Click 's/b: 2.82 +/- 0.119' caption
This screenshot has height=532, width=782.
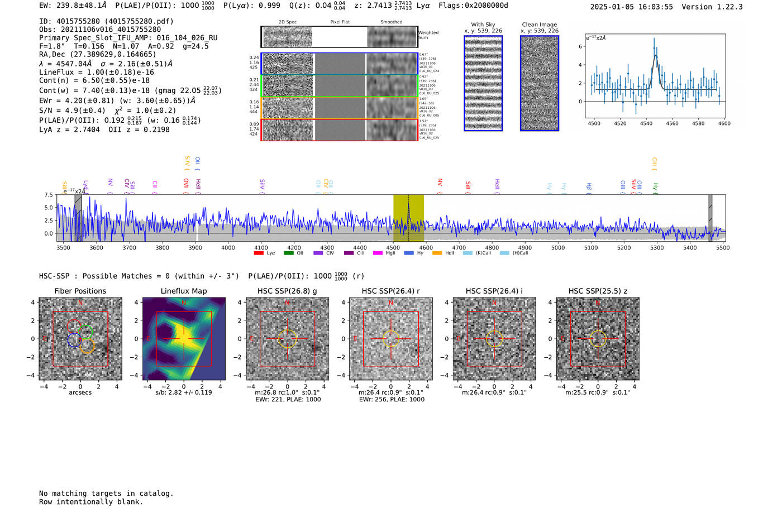click(x=184, y=392)
